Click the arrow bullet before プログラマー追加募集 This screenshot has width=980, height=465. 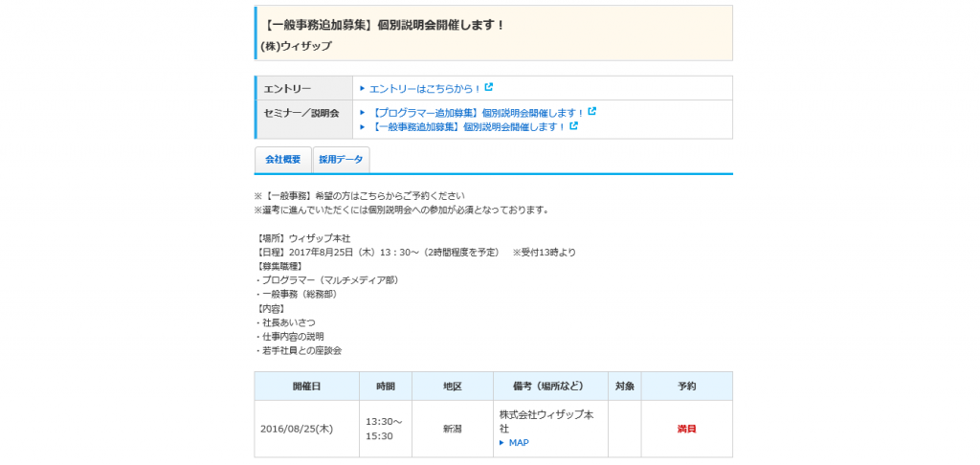click(x=363, y=113)
